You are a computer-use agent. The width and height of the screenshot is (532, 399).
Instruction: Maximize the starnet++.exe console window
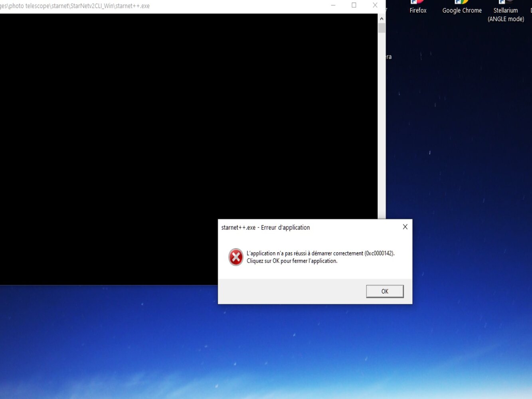point(354,6)
